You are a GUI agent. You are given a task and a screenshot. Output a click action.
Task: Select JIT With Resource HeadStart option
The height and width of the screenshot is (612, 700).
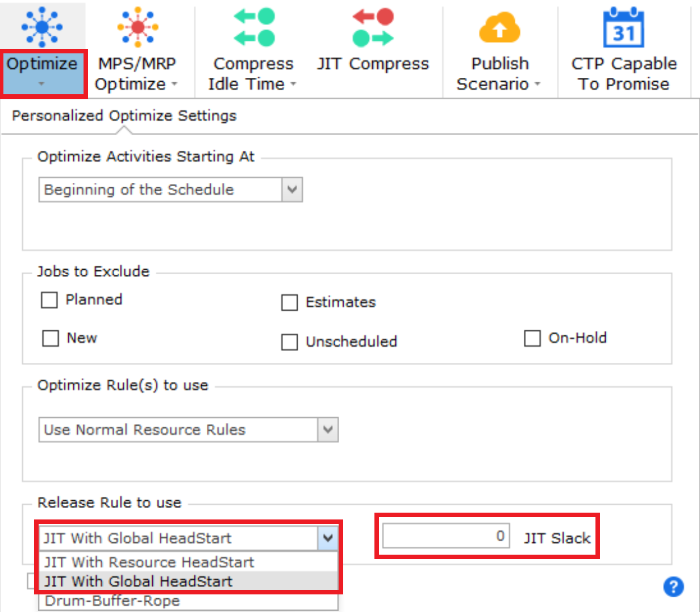188,562
